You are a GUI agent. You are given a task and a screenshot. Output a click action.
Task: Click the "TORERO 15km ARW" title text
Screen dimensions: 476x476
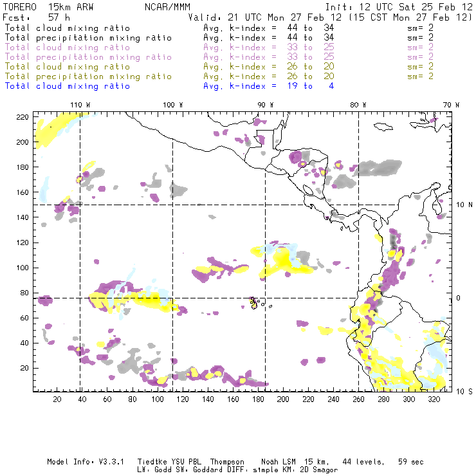coord(48,7)
